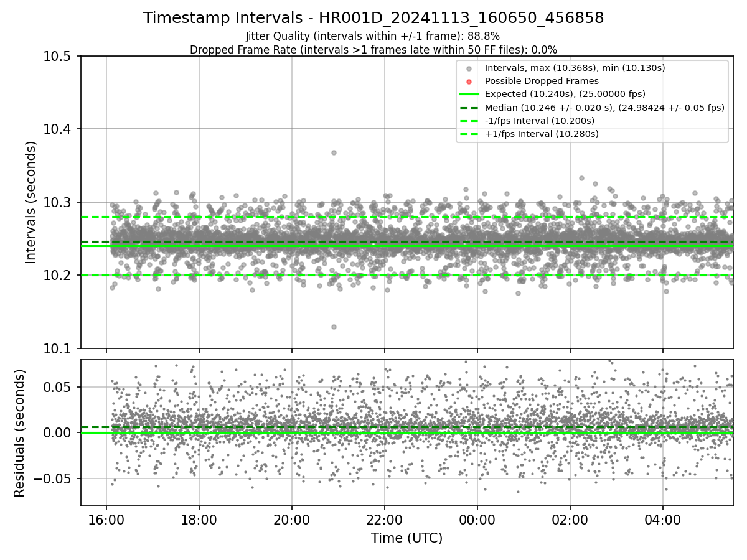The width and height of the screenshot is (747, 560).
Task: Click the 16:00 time tick label
Action: (x=106, y=518)
